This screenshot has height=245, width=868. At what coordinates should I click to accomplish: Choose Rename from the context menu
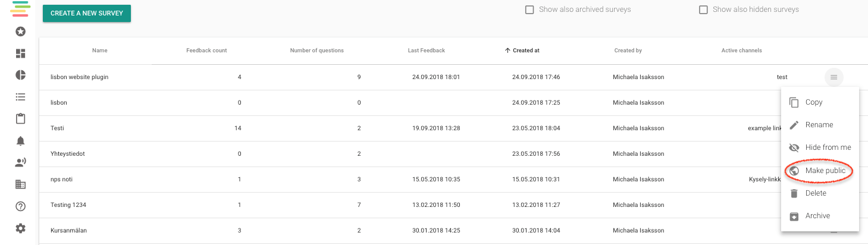820,125
